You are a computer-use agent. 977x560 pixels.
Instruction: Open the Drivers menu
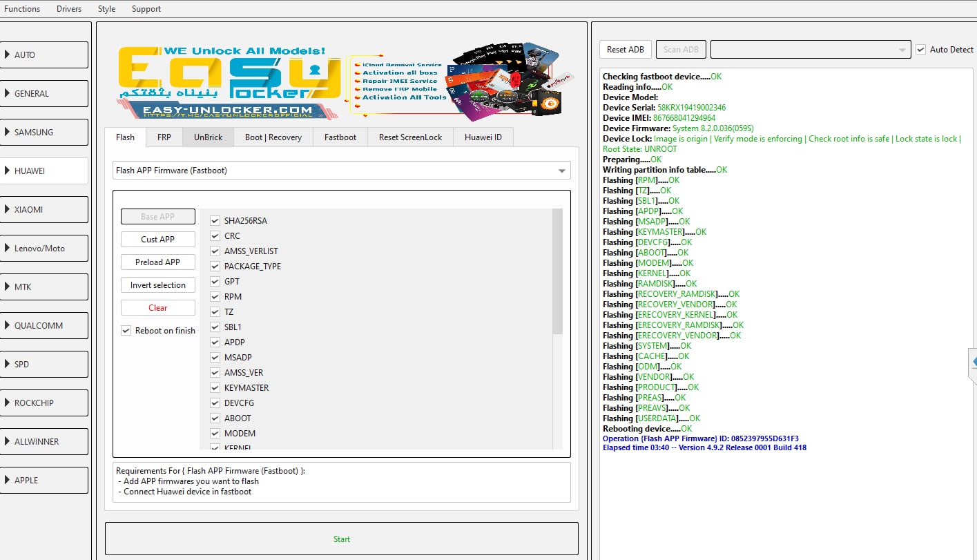click(69, 9)
